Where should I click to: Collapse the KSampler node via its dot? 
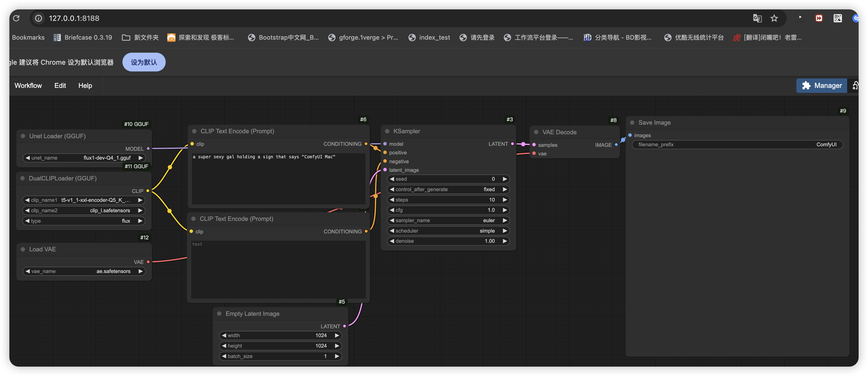coord(387,131)
